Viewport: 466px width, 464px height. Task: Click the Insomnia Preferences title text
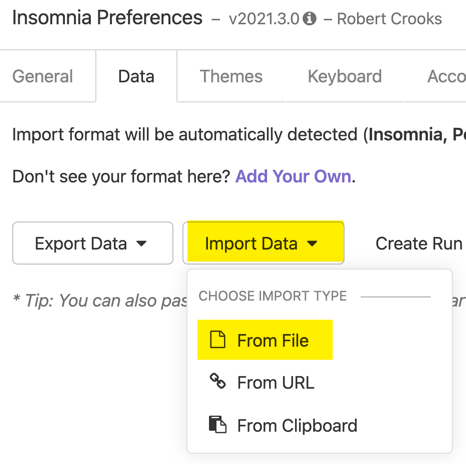tap(107, 18)
